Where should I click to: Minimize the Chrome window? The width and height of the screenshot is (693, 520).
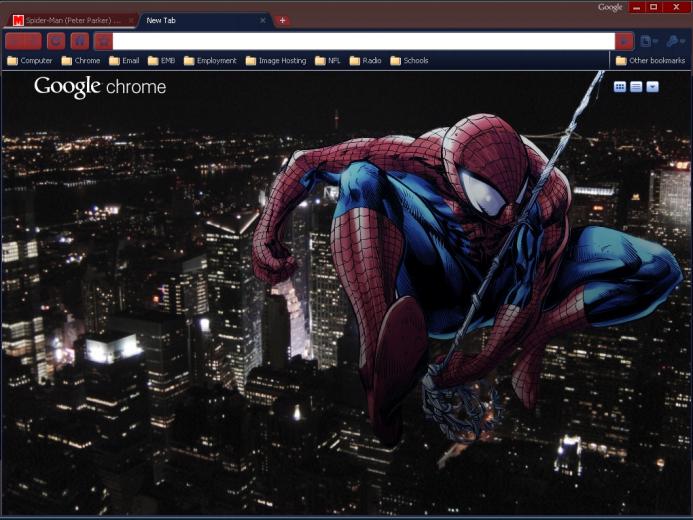636,7
